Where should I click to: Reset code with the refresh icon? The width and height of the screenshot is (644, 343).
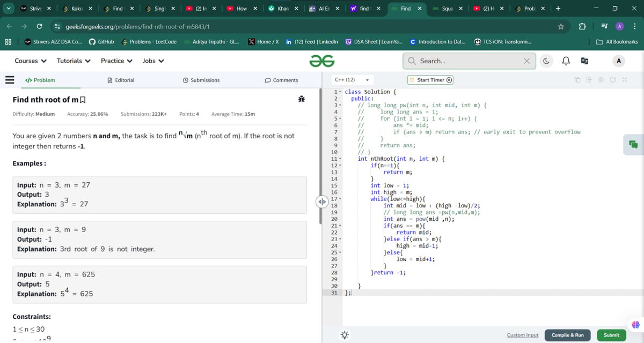pyautogui.click(x=612, y=80)
